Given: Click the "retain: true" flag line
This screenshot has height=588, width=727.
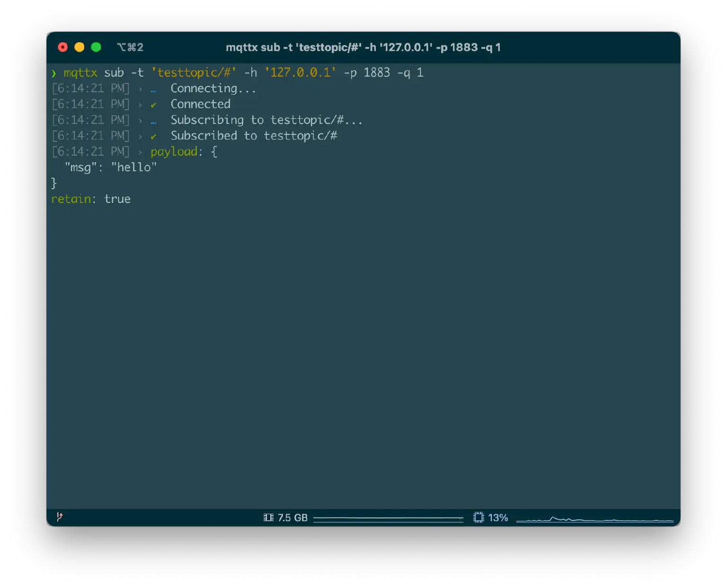Looking at the screenshot, I should [91, 199].
